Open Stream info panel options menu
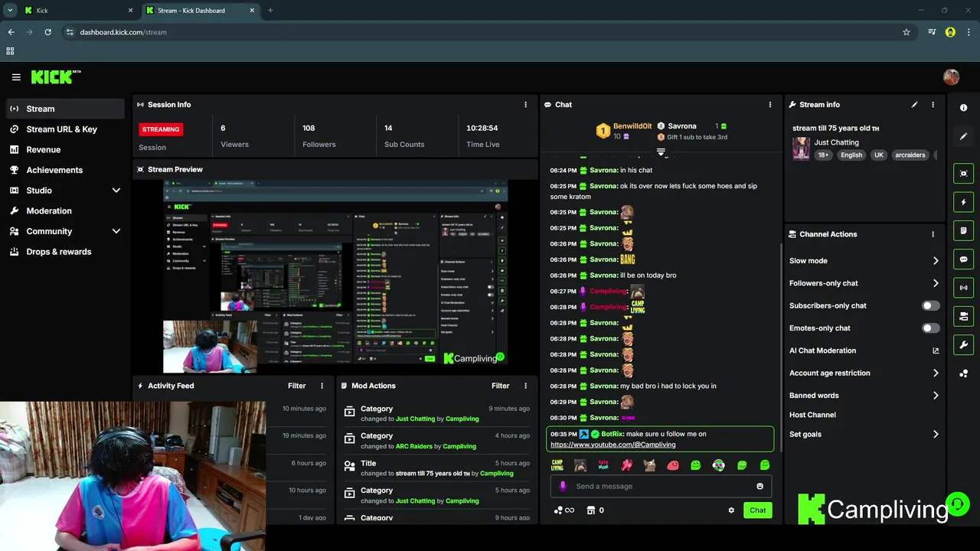Viewport: 980px width, 551px height. click(933, 105)
